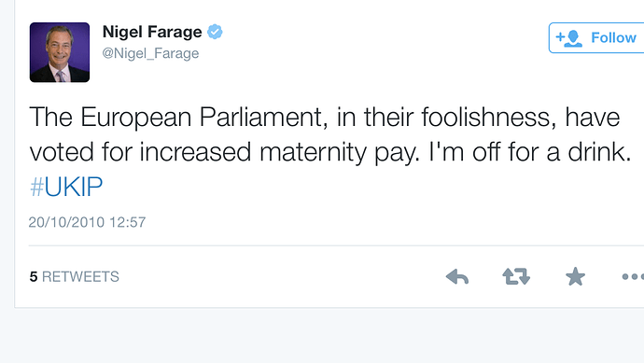Viewport: 644px width, 363px height.
Task: Favorite the tweet with the star icon
Action: [575, 276]
